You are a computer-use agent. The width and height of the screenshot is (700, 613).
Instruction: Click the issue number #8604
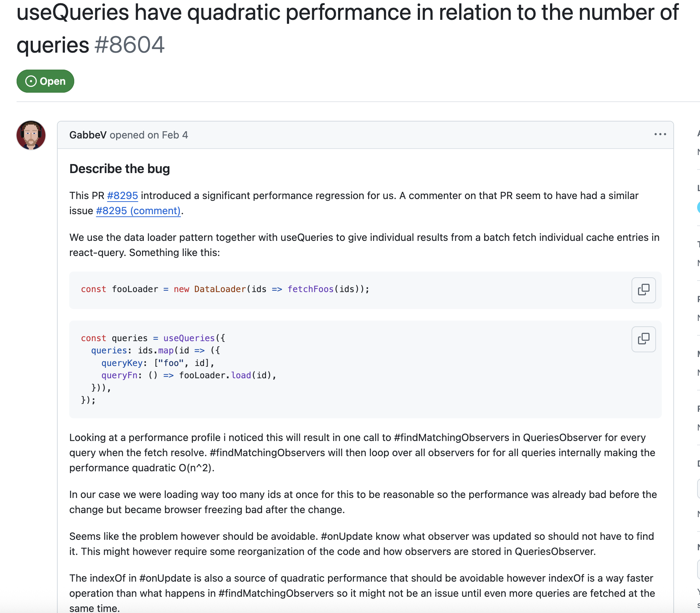click(129, 45)
